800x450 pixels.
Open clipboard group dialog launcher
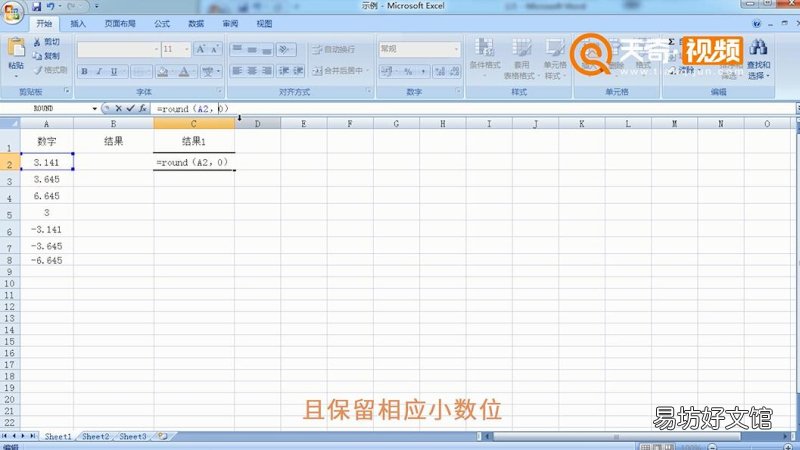tap(66, 91)
